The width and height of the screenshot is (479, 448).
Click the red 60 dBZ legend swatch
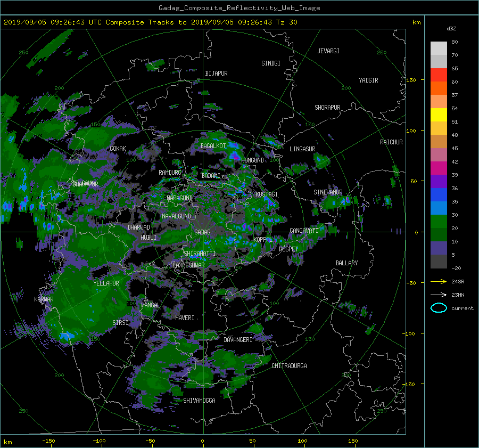click(439, 75)
